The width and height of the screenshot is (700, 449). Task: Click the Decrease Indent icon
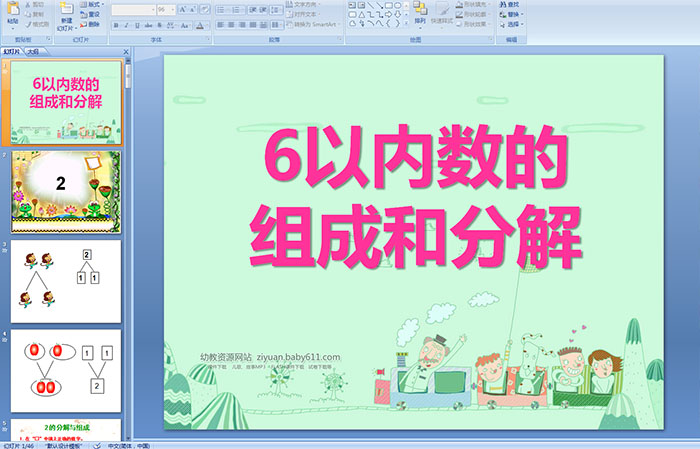pos(253,10)
